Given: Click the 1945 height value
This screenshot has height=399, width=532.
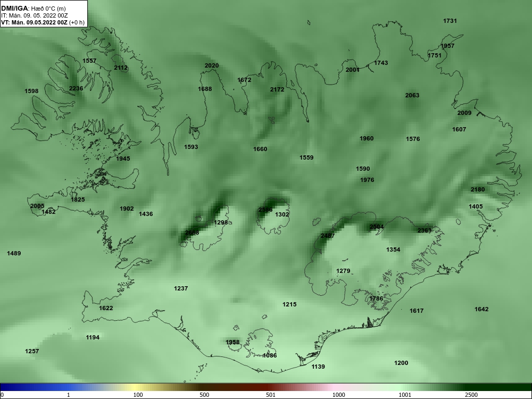Looking at the screenshot, I should pos(123,159).
